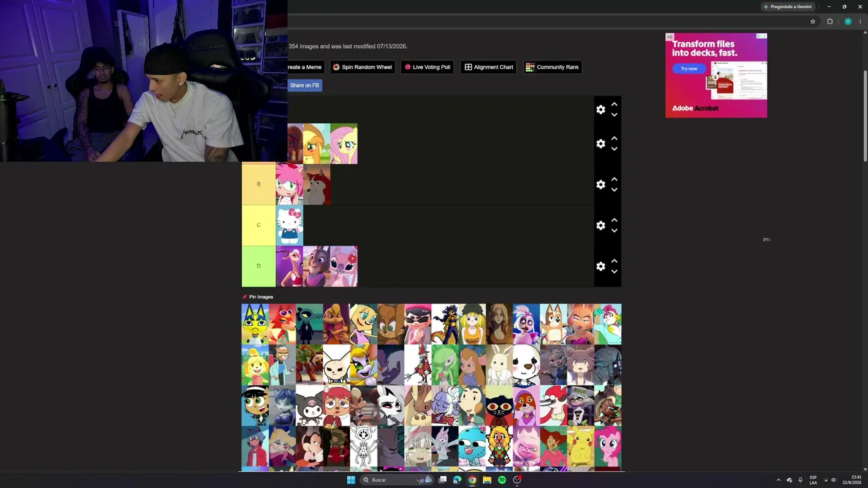The height and width of the screenshot is (488, 868).
Task: Bookmark this page with the star icon
Action: 812,22
